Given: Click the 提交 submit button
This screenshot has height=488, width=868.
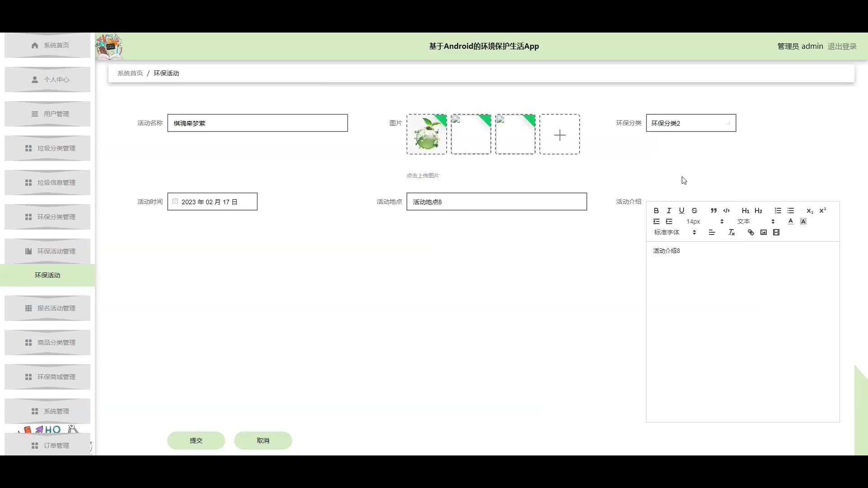Looking at the screenshot, I should (196, 441).
